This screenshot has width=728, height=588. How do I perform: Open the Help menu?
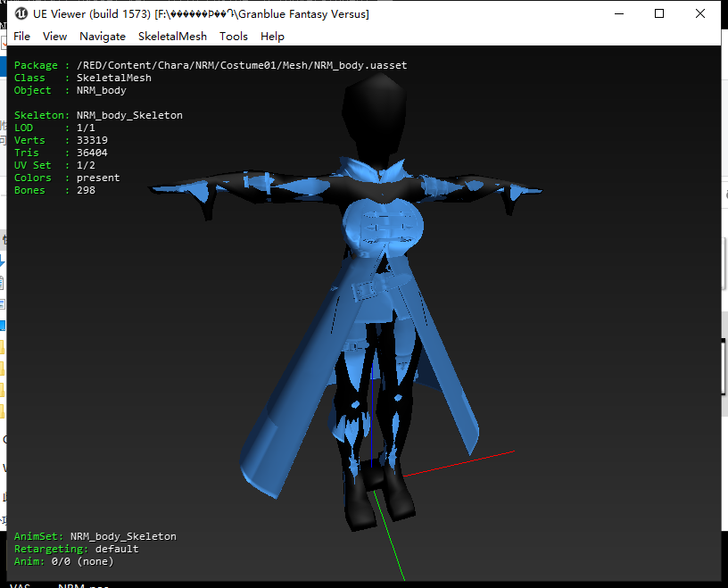click(x=272, y=37)
